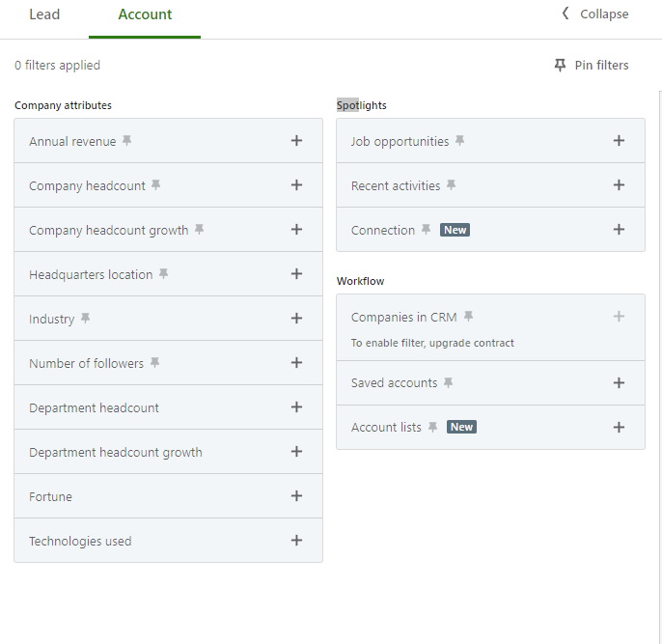This screenshot has width=662, height=644.
Task: Toggle pin on Company headcount growth
Action: tap(200, 230)
